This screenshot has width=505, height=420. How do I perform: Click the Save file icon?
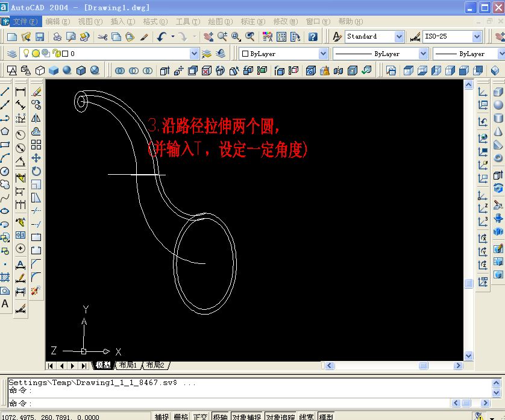(x=40, y=37)
